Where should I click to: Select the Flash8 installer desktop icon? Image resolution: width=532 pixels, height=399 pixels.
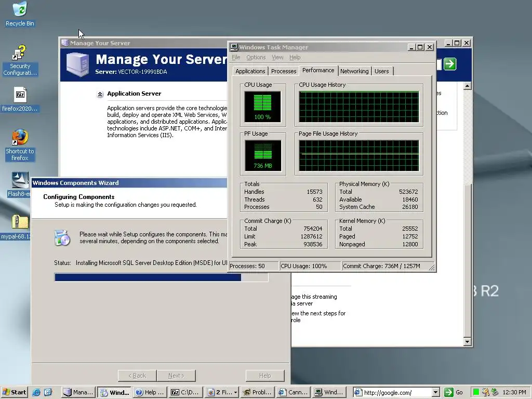(x=20, y=184)
